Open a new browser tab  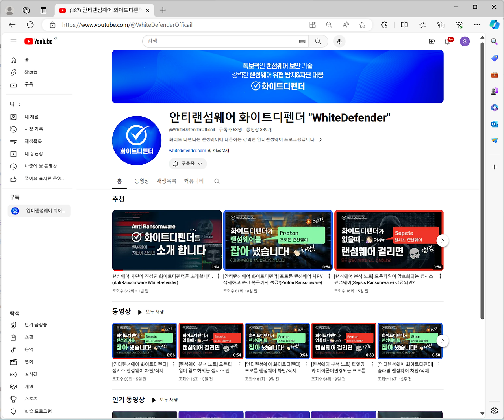tap(163, 10)
